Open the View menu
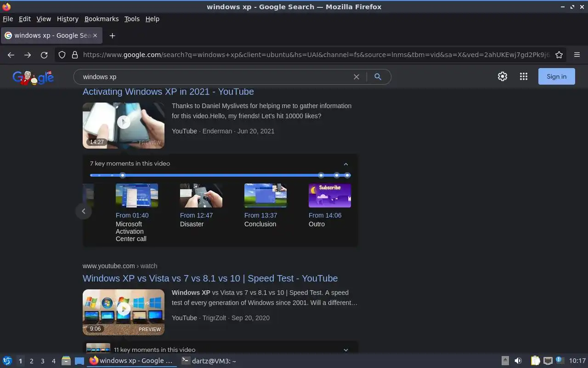The height and width of the screenshot is (368, 588). point(44,19)
